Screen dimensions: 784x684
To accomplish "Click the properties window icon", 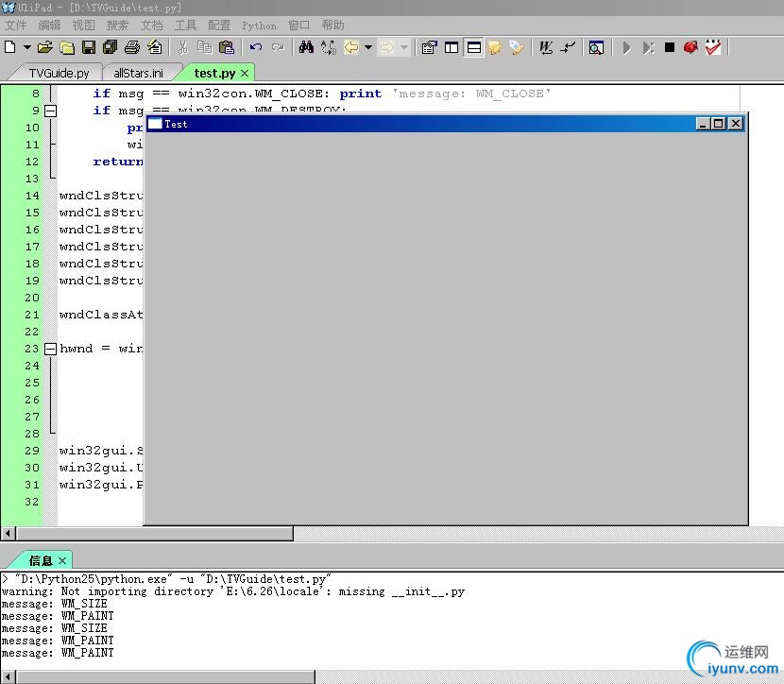I will pyautogui.click(x=429, y=47).
